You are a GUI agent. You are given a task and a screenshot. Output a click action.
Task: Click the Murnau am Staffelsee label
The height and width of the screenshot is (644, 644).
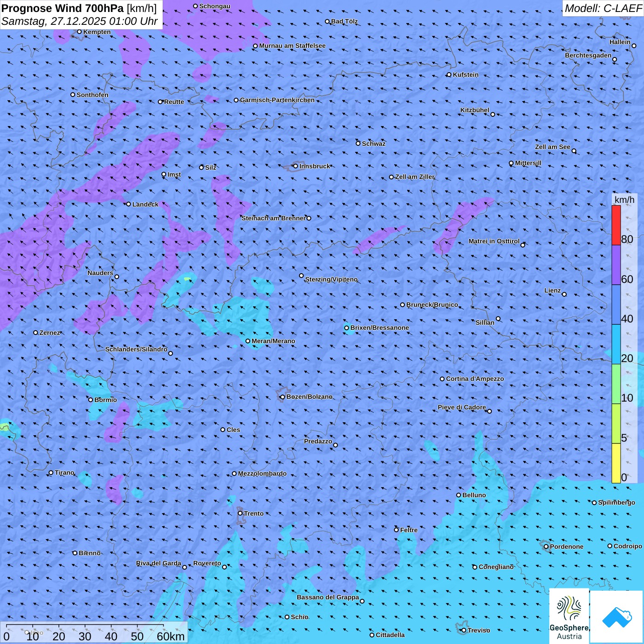pos(292,46)
